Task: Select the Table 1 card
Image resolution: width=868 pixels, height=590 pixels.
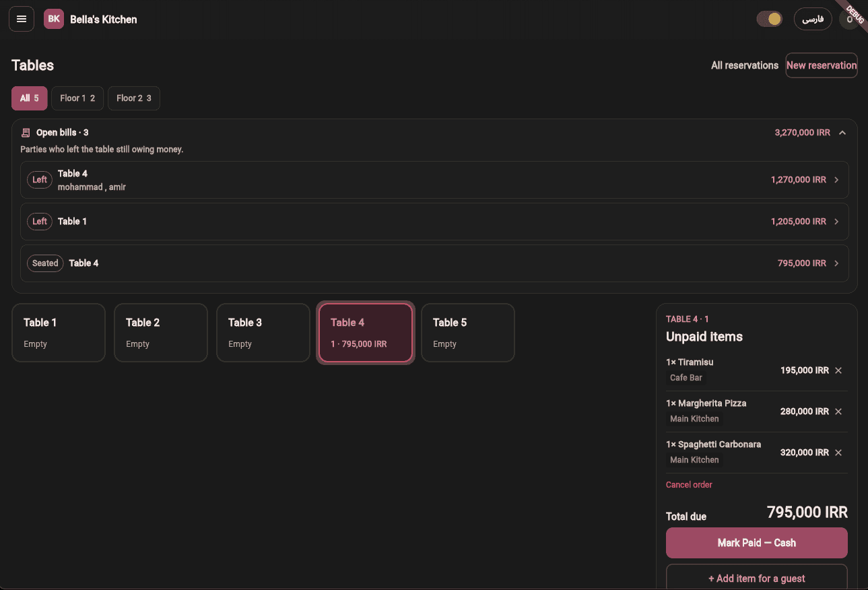Action: [x=59, y=333]
